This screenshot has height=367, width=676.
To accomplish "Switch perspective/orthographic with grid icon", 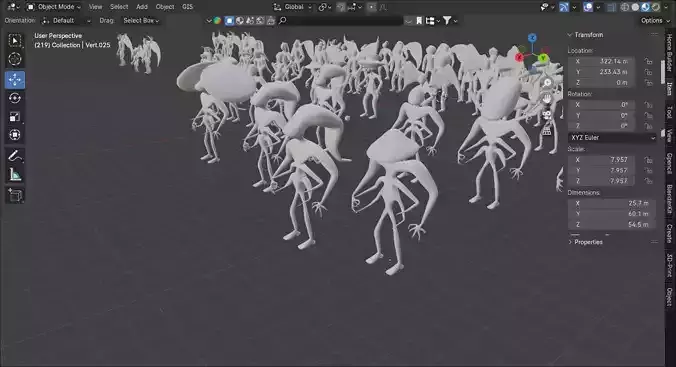I will [x=547, y=131].
